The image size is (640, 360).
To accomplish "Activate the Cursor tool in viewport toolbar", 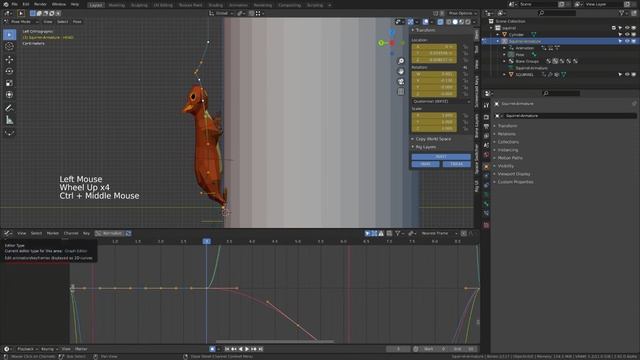I will 9,46.
